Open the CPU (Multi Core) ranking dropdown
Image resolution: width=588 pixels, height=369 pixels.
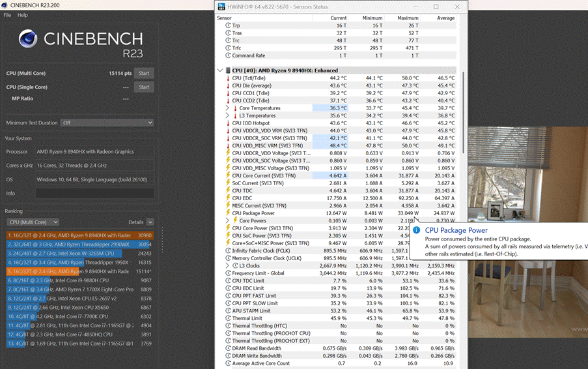coord(33,222)
